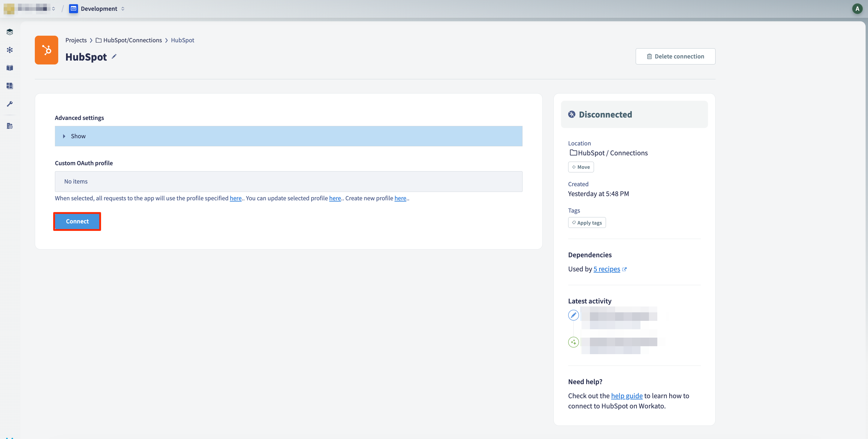Viewport: 868px width, 439px height.
Task: Open the Dashboard grid icon in sidebar
Action: pyautogui.click(x=10, y=86)
